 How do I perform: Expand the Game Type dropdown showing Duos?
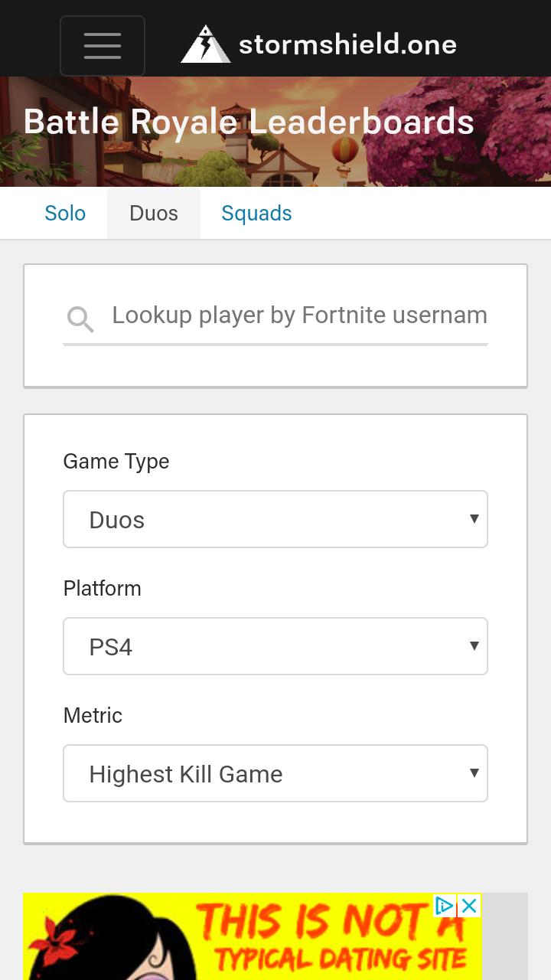(x=275, y=519)
